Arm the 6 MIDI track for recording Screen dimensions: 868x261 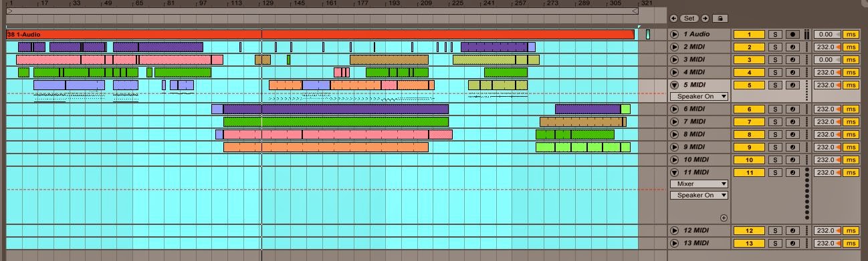click(x=793, y=109)
